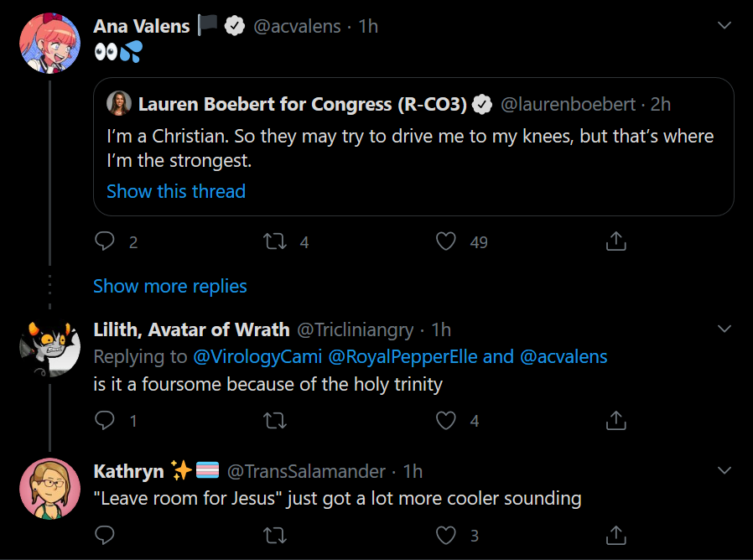Click Show this thread link

point(176,191)
